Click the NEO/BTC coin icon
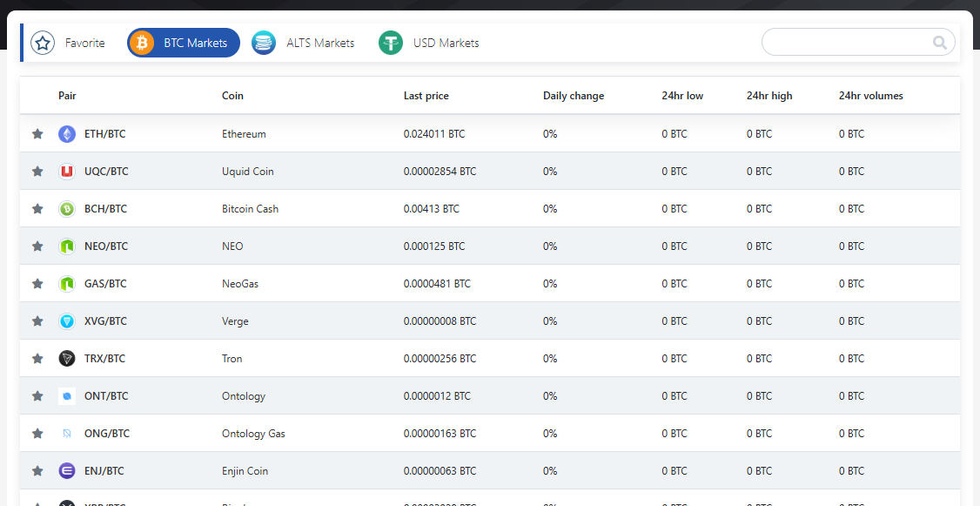This screenshot has width=980, height=506. coord(67,246)
